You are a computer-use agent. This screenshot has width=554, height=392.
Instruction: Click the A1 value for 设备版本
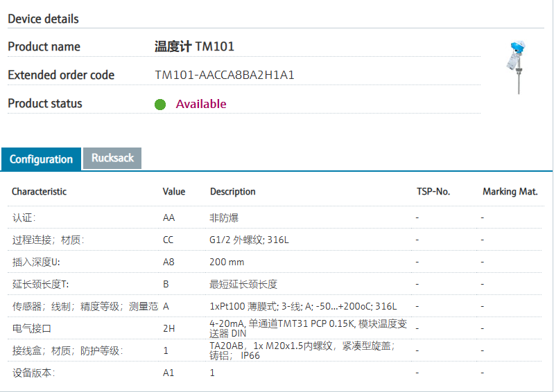[x=168, y=373]
